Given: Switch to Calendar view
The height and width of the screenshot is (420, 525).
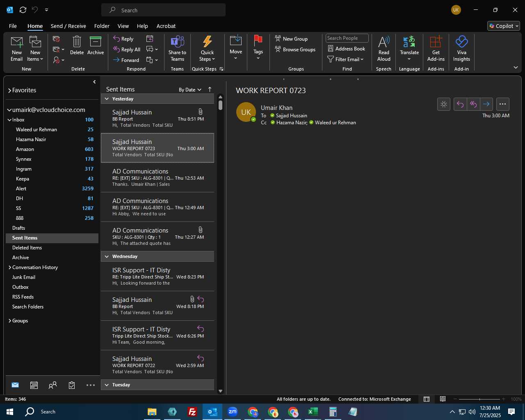Looking at the screenshot, I should [x=34, y=385].
